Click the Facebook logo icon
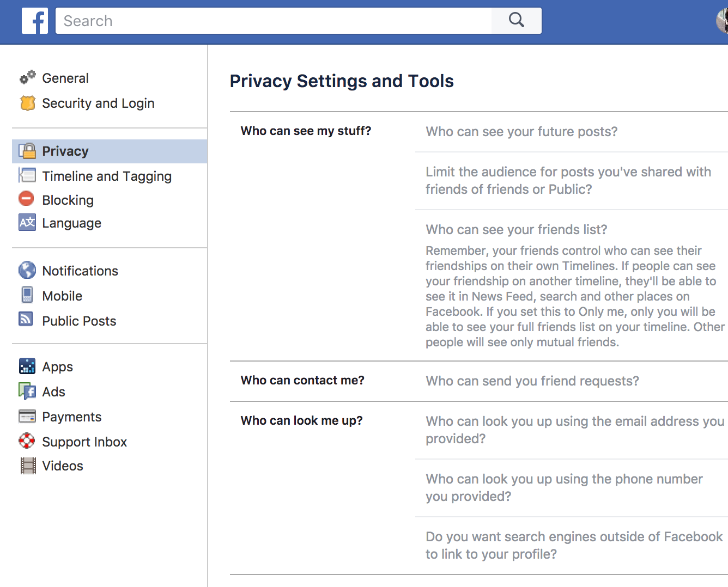Viewport: 728px width, 587px height. click(x=35, y=21)
